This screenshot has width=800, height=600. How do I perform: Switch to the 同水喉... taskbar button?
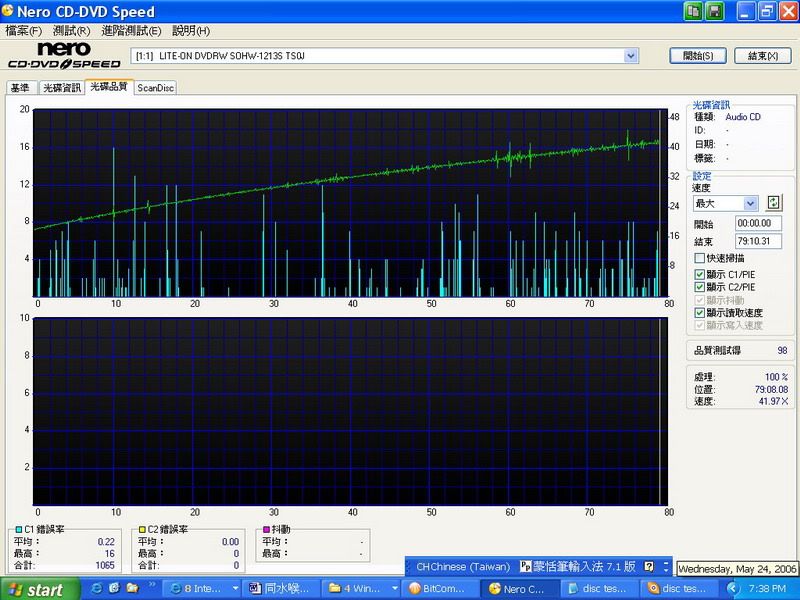[x=282, y=589]
